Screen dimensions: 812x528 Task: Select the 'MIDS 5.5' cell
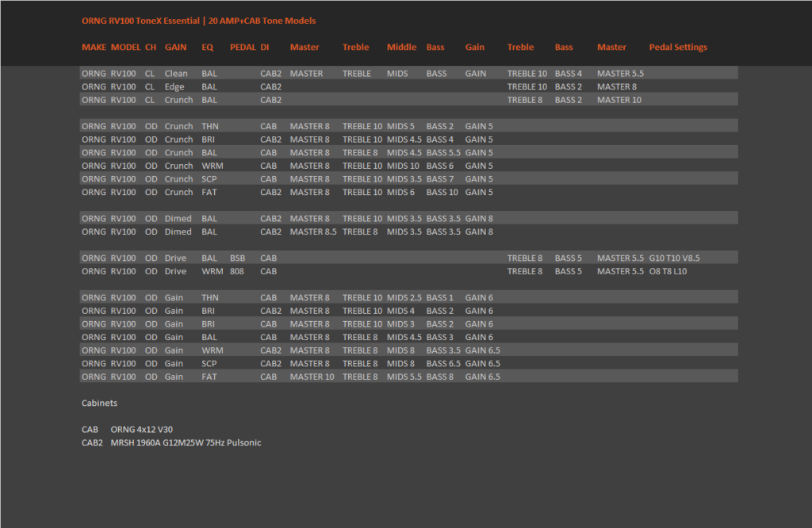(x=404, y=377)
